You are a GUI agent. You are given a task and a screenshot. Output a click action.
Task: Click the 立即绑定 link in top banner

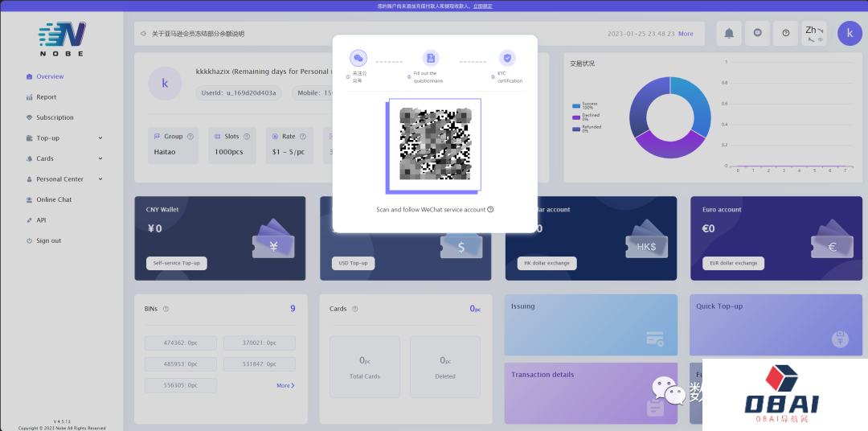pos(483,6)
